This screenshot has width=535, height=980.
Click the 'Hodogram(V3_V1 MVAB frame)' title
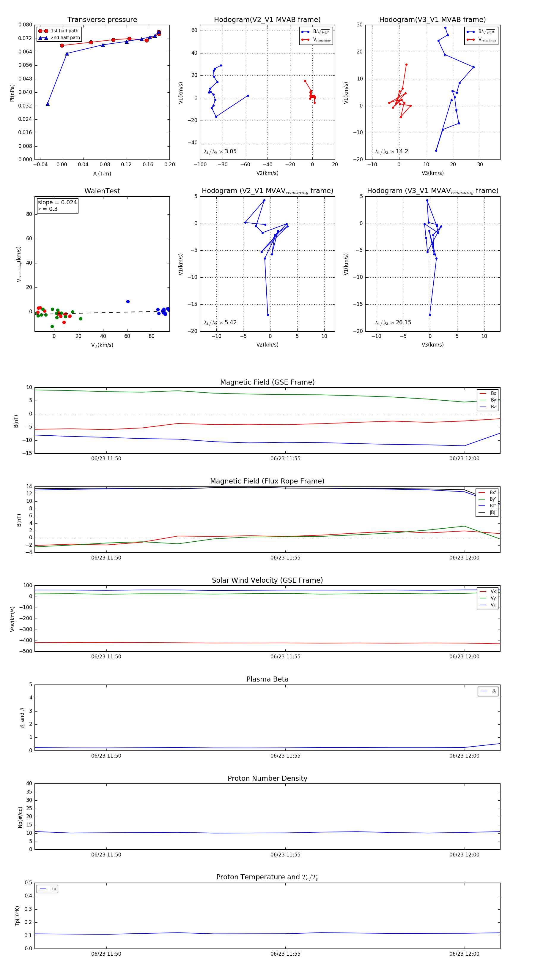(x=432, y=20)
